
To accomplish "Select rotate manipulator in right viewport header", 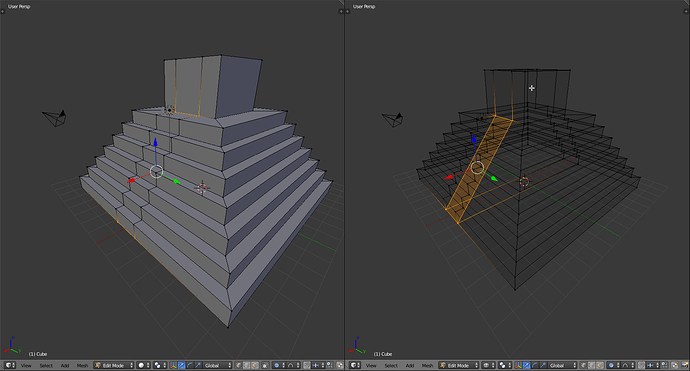I will click(x=534, y=365).
